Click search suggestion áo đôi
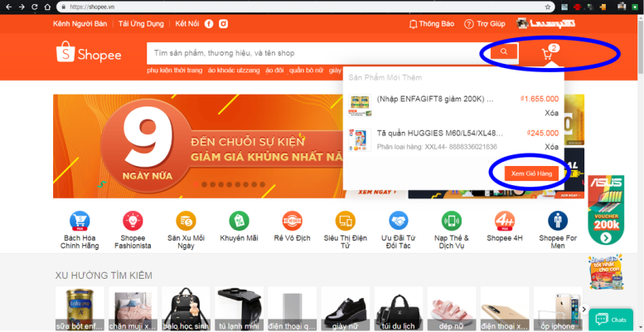The height and width of the screenshot is (332, 644). [274, 71]
